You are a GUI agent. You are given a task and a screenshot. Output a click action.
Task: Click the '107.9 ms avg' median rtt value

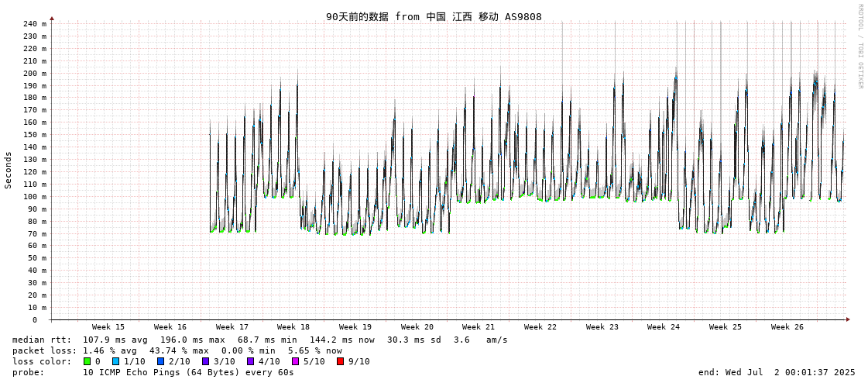115,340
